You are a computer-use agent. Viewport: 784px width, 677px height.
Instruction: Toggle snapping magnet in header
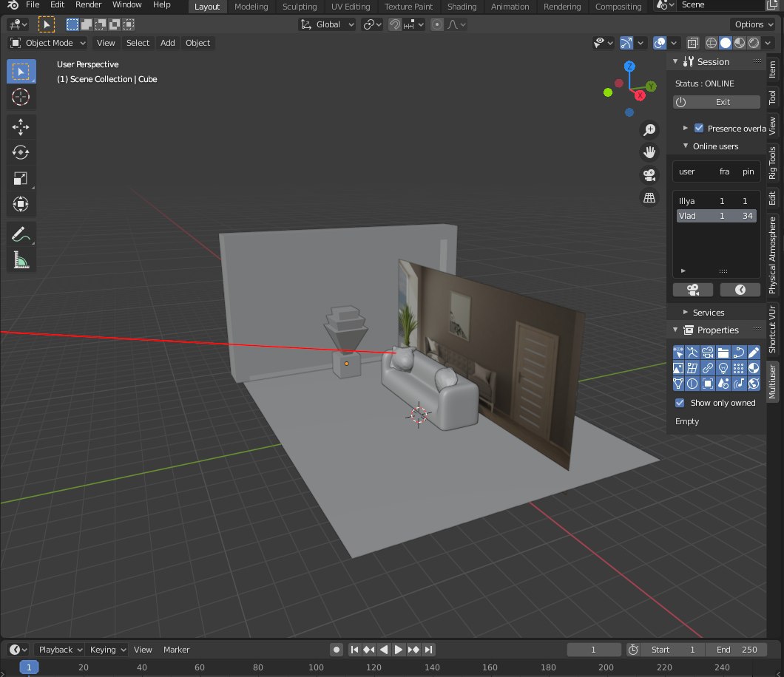[394, 24]
